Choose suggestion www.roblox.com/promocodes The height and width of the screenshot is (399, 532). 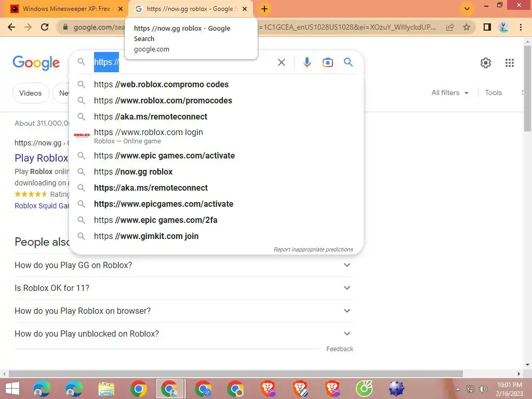click(x=216, y=100)
